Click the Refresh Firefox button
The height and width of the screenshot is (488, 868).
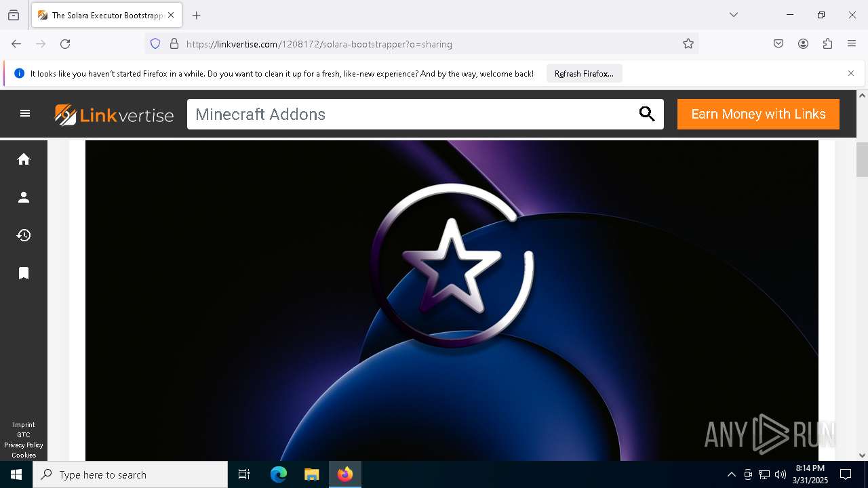pos(584,73)
